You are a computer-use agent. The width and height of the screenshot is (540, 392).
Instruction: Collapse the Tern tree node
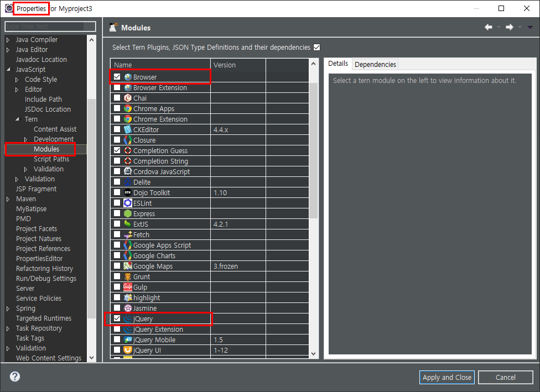(x=17, y=119)
